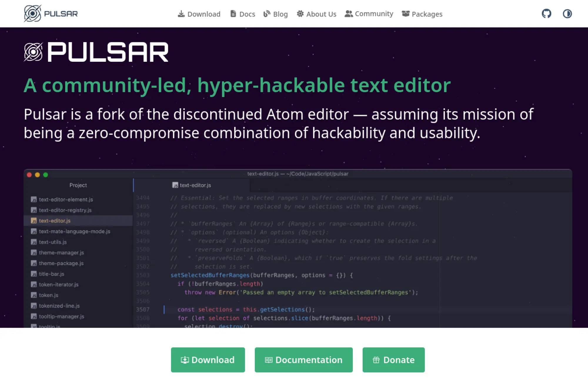588x392 pixels.
Task: Go to the Blog page
Action: (280, 14)
